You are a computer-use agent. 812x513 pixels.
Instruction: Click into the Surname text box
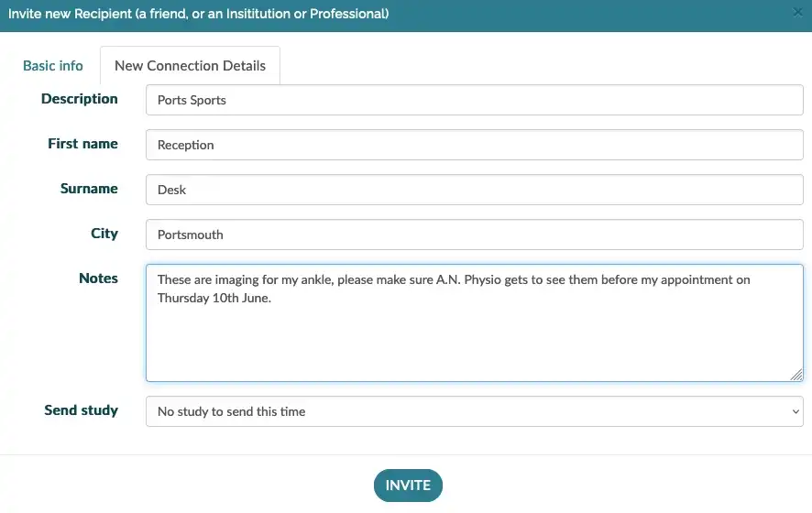[474, 190]
